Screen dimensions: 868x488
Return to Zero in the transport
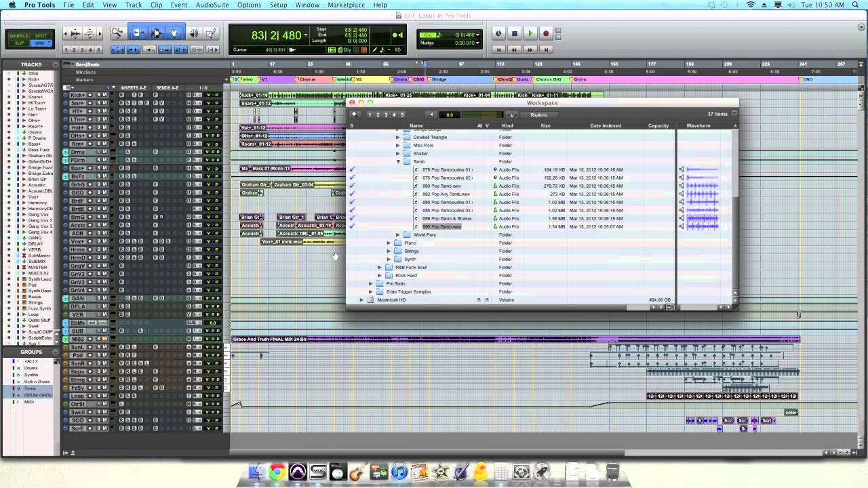click(500, 49)
